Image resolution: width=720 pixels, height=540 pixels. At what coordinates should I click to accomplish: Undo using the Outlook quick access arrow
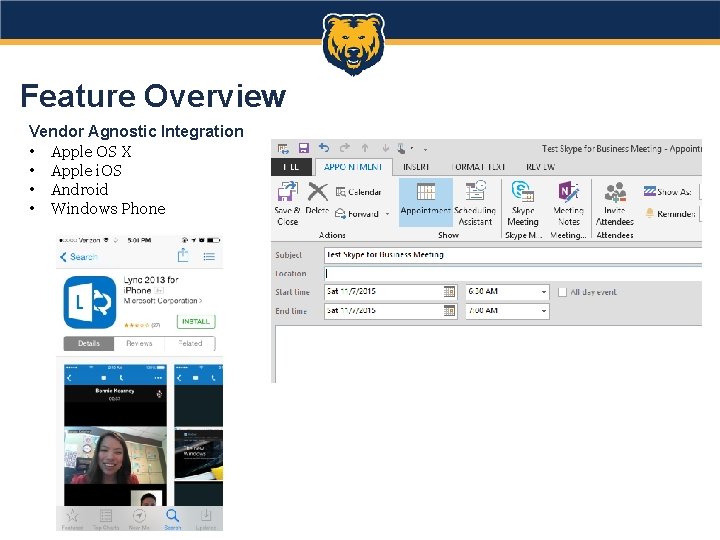click(324, 147)
